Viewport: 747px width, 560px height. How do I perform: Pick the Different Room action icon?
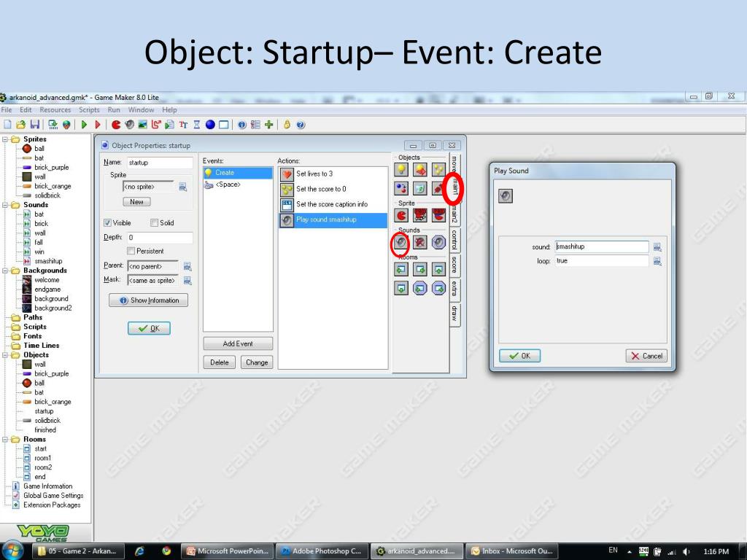[401, 288]
